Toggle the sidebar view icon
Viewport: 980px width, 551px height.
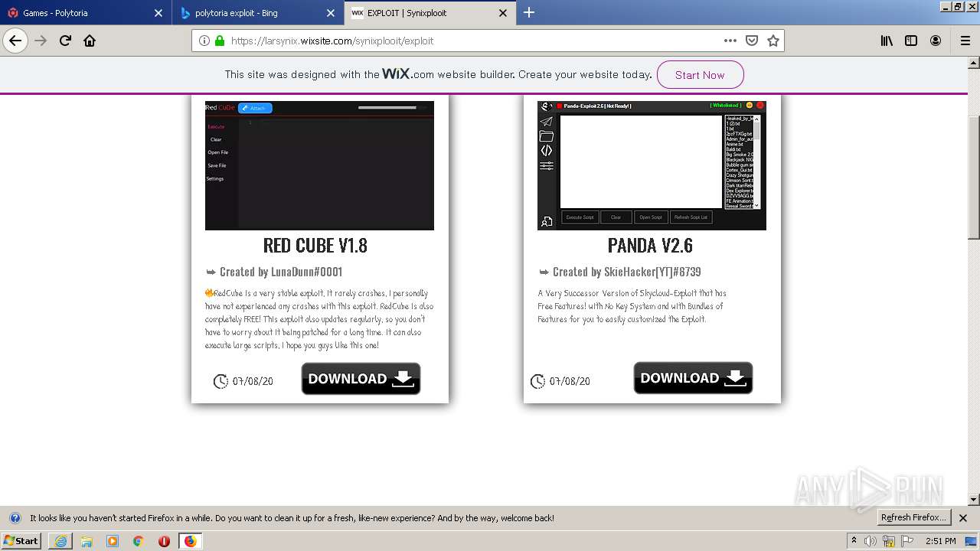click(911, 41)
